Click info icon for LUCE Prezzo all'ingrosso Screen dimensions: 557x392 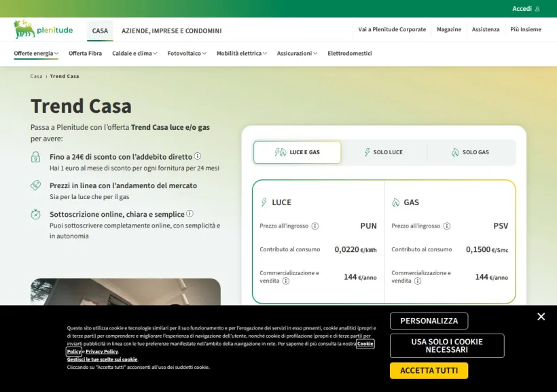pyautogui.click(x=315, y=226)
